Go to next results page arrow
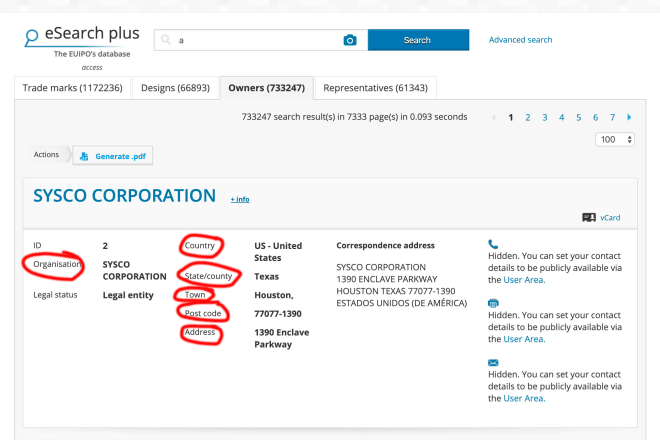 629,117
